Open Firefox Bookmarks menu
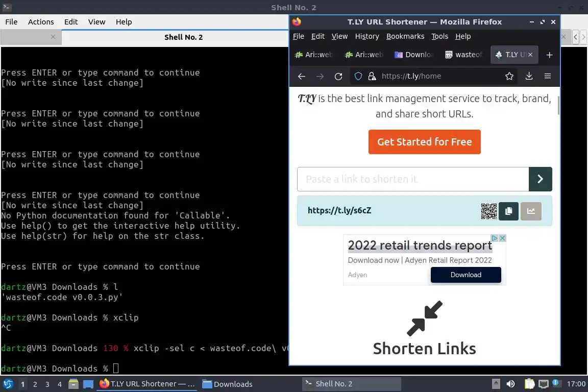The image size is (588, 392). 405,36
